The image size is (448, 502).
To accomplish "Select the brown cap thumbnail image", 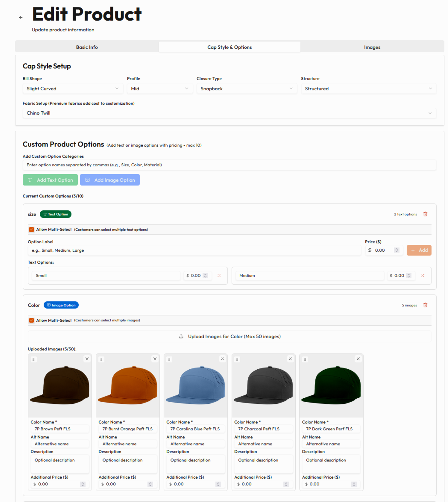I will [60, 385].
